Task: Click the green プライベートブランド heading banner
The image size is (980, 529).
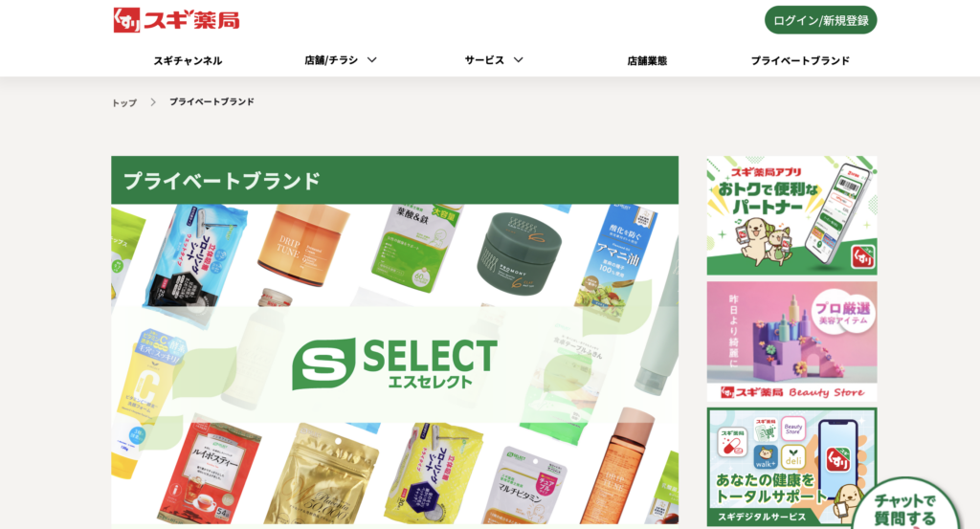Action: pyautogui.click(x=395, y=180)
